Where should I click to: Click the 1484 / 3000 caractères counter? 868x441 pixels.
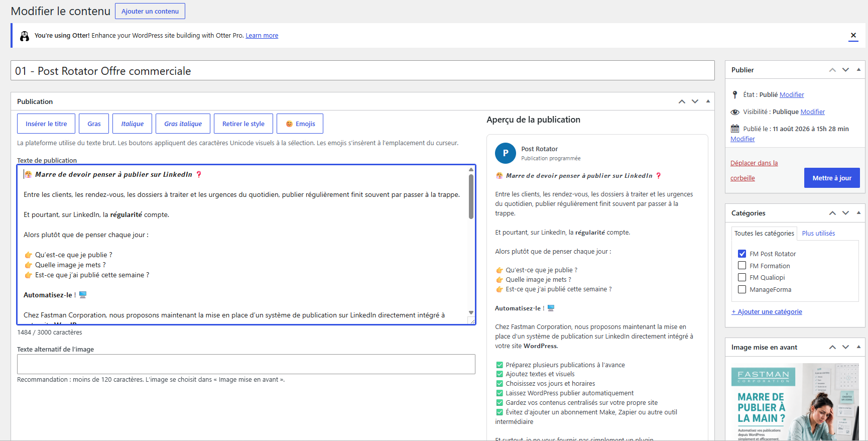point(49,332)
